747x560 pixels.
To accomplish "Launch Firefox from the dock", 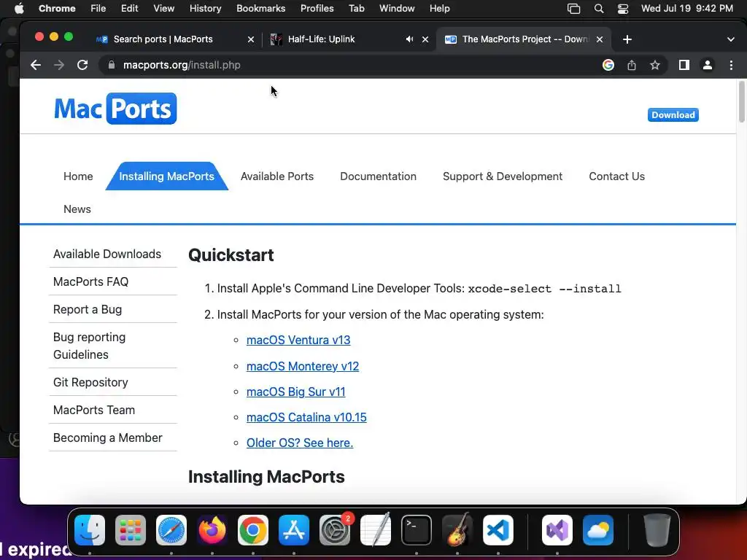I will (212, 530).
